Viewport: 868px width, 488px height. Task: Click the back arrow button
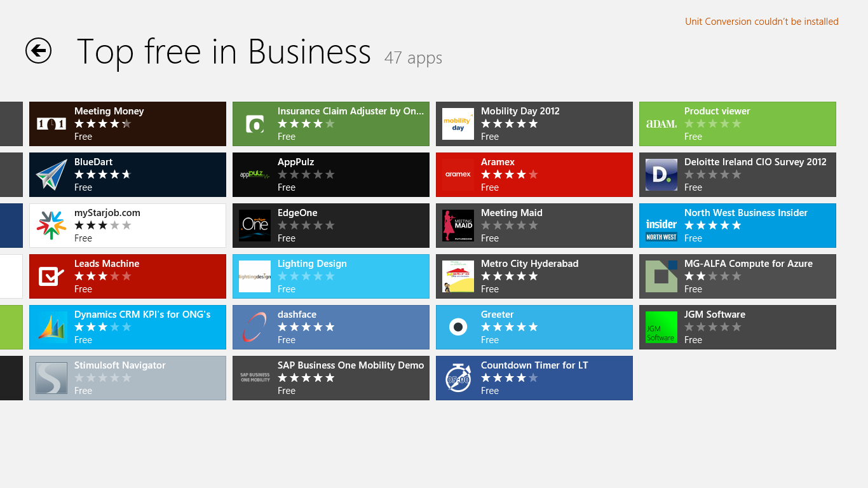tap(38, 51)
